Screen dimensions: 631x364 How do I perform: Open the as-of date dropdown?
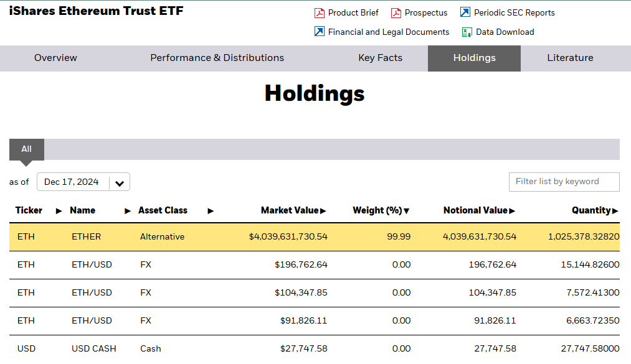click(x=83, y=182)
